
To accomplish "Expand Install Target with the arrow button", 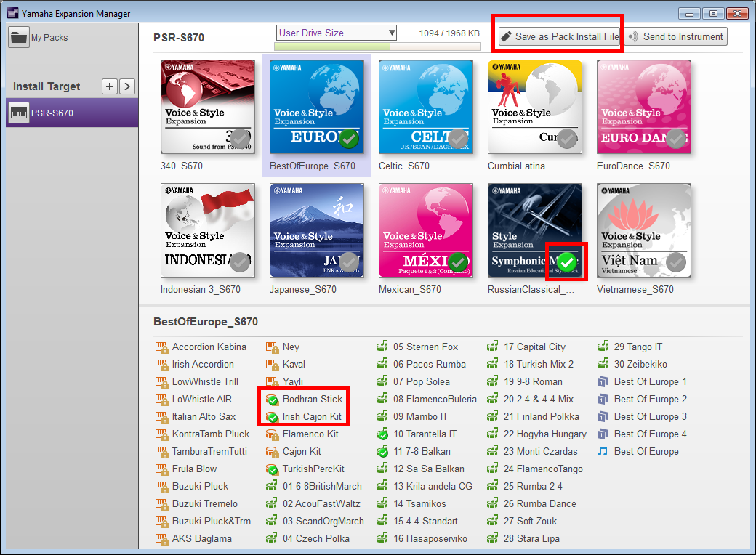I will click(126, 86).
